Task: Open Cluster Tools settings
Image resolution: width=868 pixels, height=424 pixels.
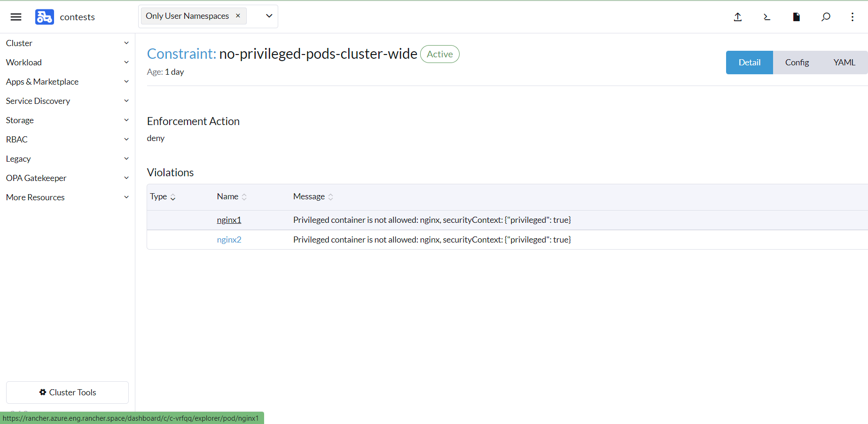Action: (x=67, y=392)
